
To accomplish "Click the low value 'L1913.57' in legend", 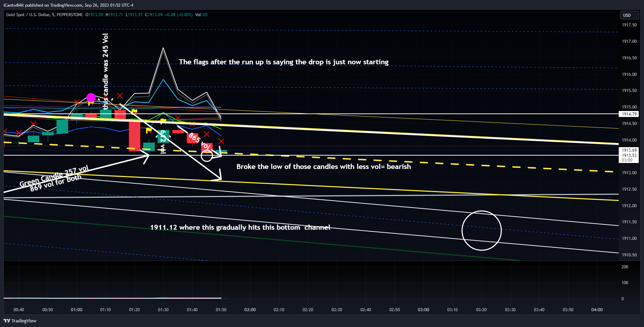I will [x=134, y=15].
